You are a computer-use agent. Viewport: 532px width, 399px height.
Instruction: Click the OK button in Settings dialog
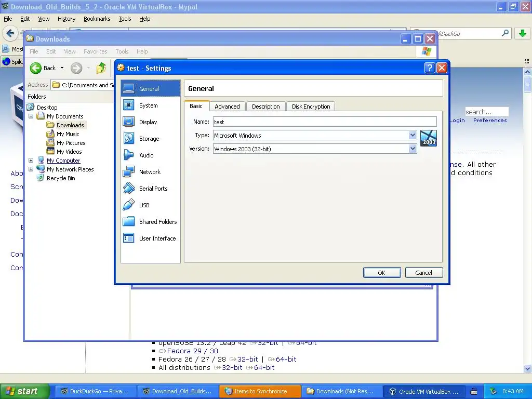pyautogui.click(x=382, y=272)
